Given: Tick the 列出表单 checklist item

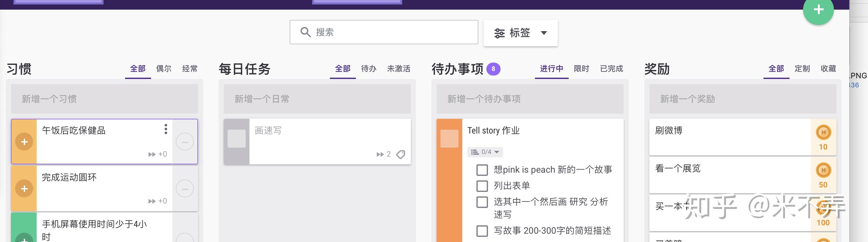Looking at the screenshot, I should coord(482,186).
